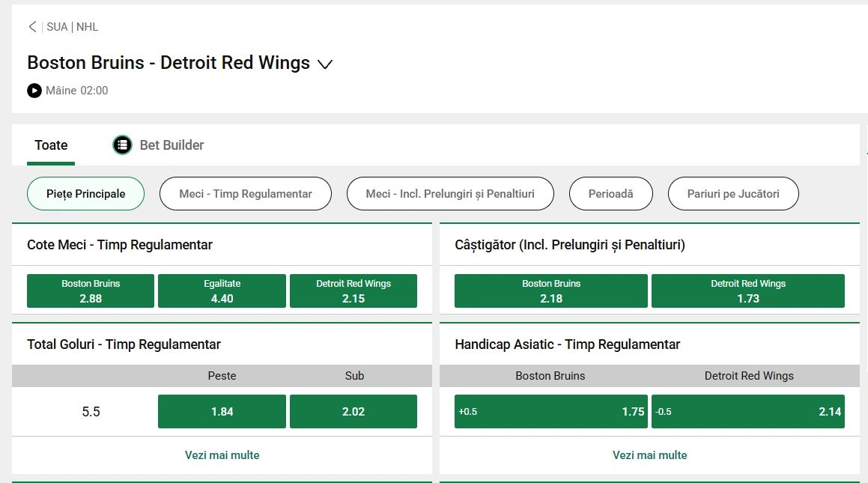Open Vezi mai multe under Handicap Asiatic
868x483 pixels.
click(649, 455)
